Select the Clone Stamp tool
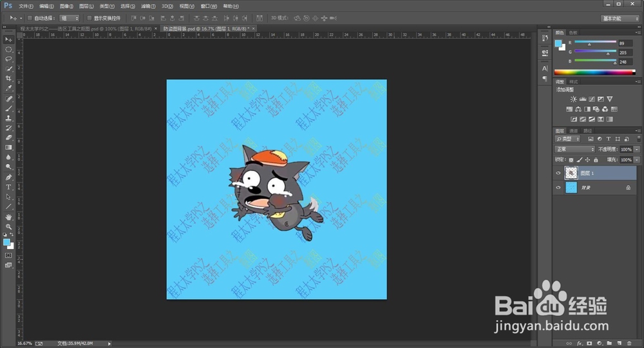 pyautogui.click(x=8, y=118)
